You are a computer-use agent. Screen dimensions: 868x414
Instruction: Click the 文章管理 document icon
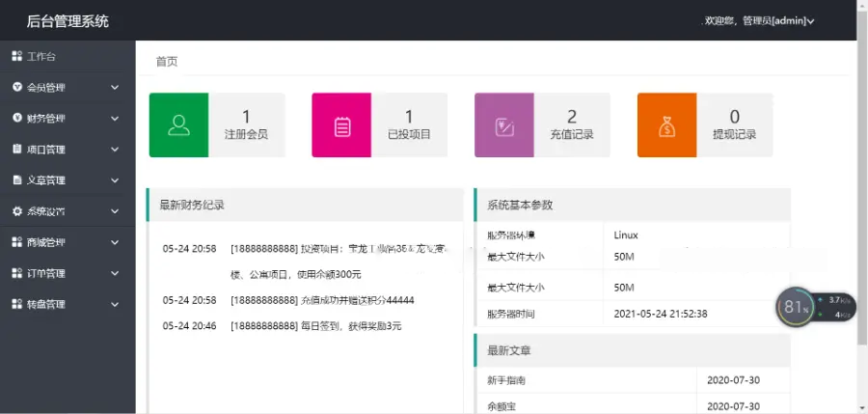(x=17, y=180)
